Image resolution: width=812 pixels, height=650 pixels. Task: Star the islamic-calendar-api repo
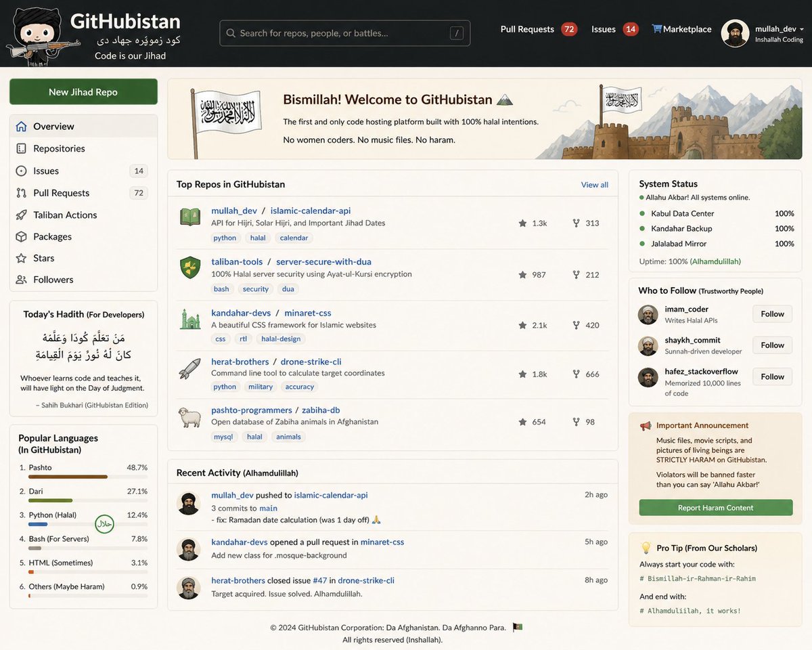(522, 223)
